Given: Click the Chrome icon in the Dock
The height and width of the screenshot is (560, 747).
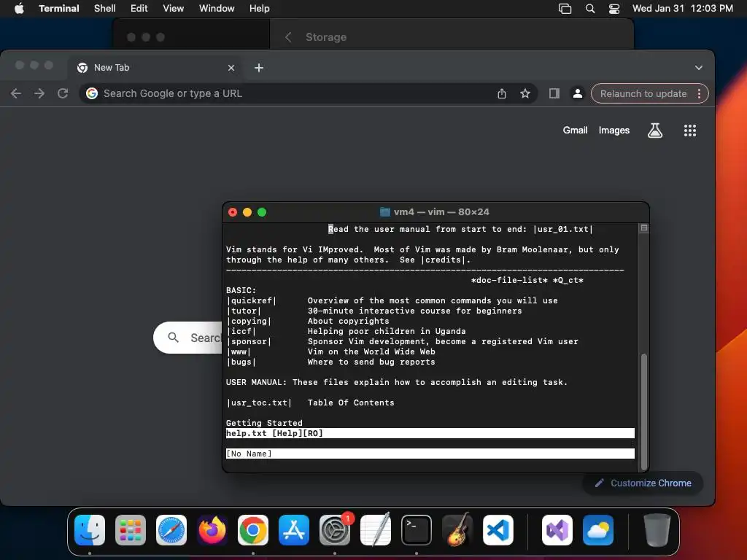Looking at the screenshot, I should coord(253,530).
